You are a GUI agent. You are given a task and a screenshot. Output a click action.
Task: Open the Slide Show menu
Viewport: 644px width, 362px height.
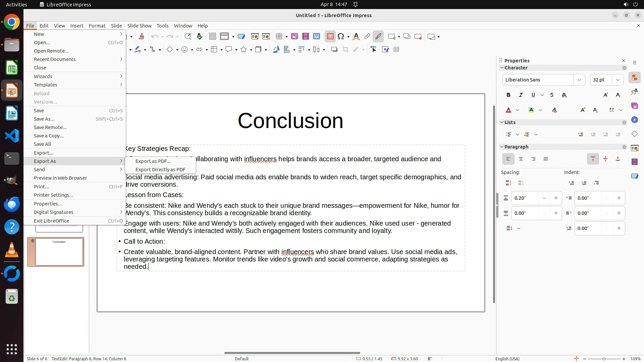click(x=139, y=26)
